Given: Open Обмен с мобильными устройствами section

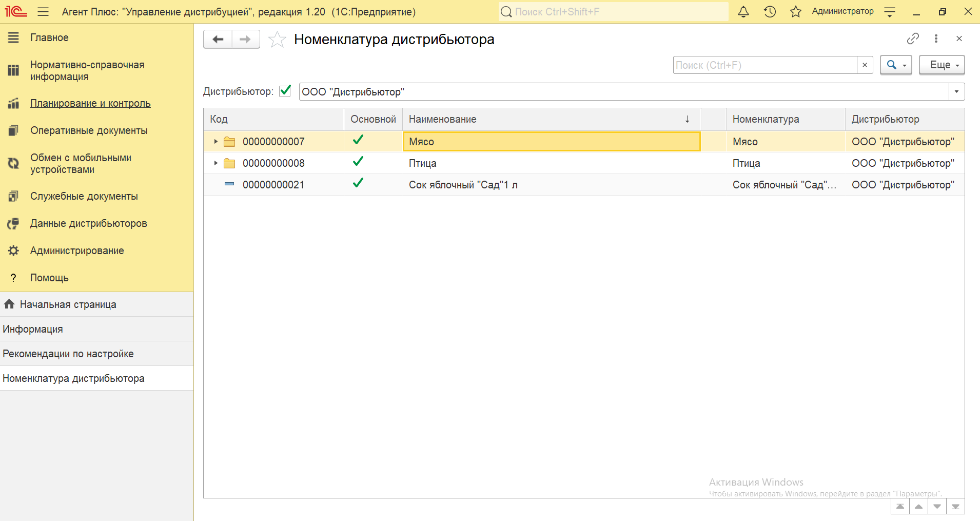Looking at the screenshot, I should pyautogui.click(x=81, y=164).
